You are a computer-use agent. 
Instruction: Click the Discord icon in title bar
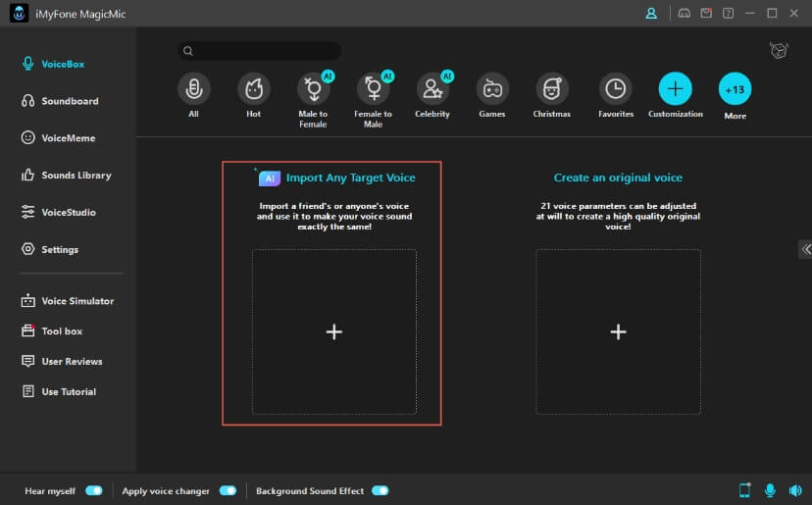tap(685, 14)
